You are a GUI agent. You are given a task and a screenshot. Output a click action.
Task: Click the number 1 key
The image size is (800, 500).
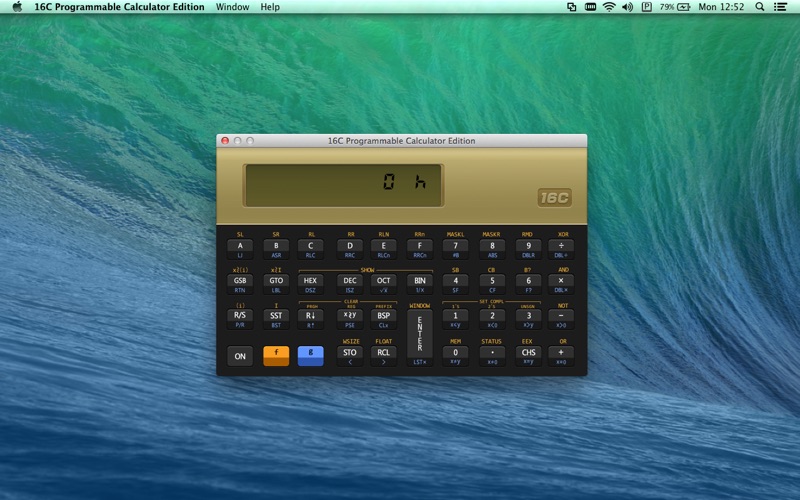click(456, 319)
